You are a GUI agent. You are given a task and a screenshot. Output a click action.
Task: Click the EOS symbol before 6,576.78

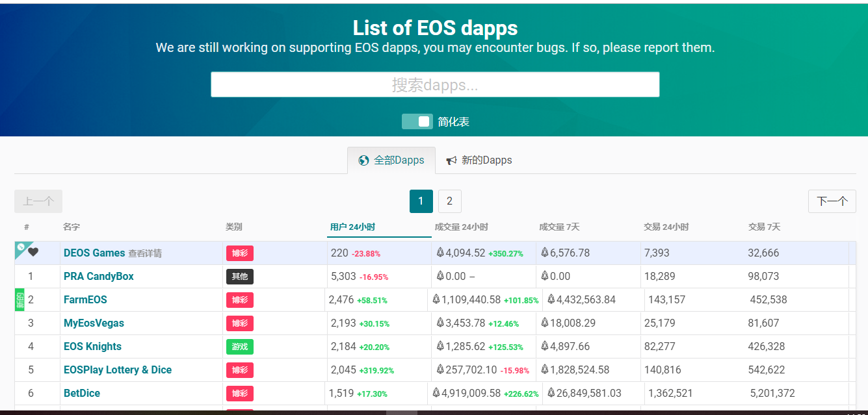545,253
